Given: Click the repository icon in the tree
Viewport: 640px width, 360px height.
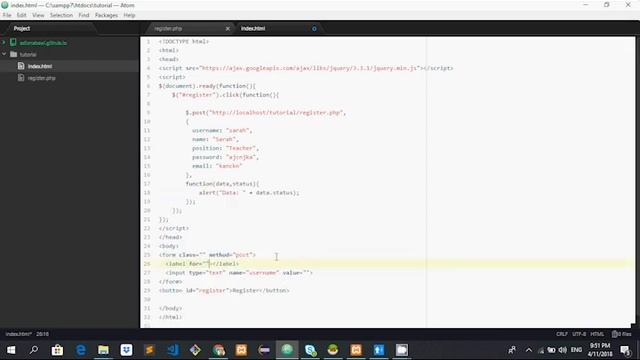Looking at the screenshot, I should [x=13, y=42].
